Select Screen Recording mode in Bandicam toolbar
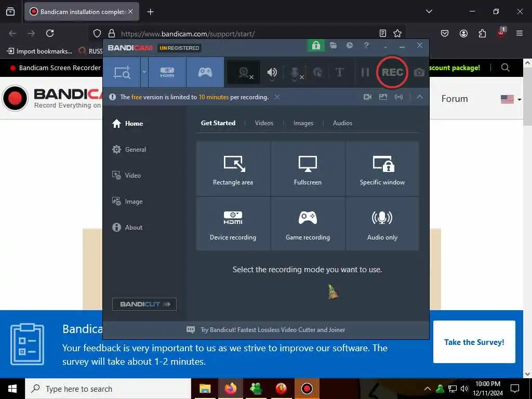Image resolution: width=532 pixels, height=399 pixels. coord(122,72)
